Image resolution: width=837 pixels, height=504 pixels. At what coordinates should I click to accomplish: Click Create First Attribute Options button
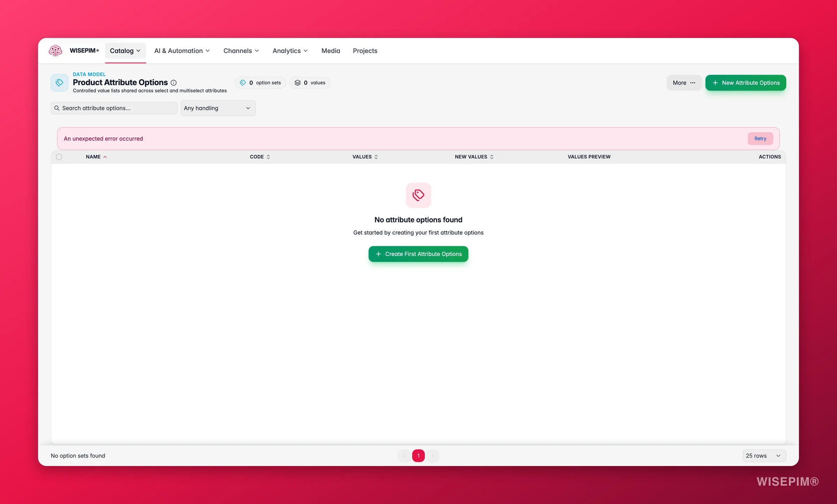click(418, 254)
